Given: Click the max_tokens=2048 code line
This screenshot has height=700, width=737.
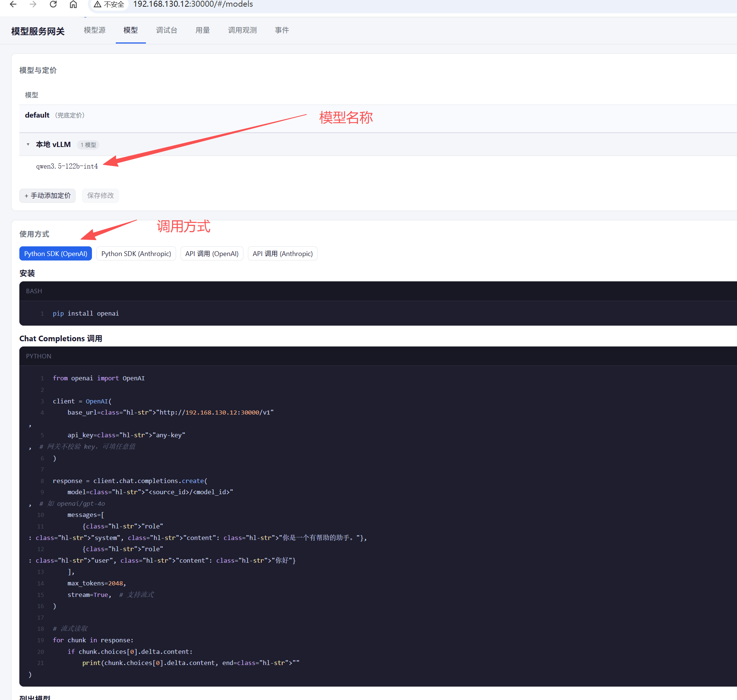Looking at the screenshot, I should 97,583.
